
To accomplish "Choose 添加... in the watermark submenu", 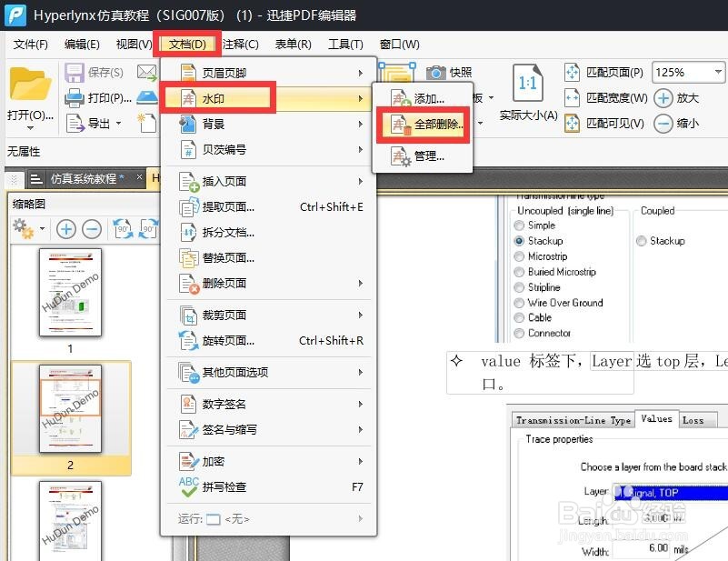I will (423, 98).
